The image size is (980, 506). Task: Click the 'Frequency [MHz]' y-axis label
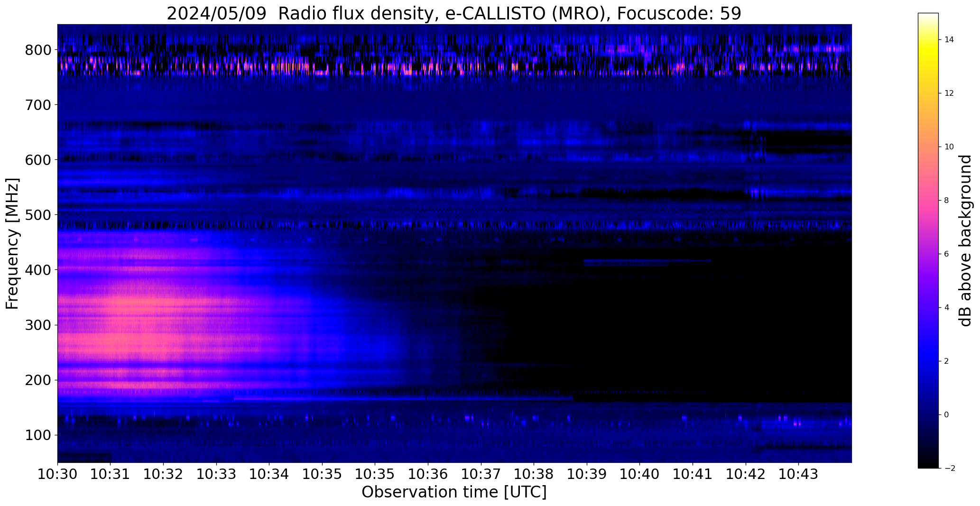click(12, 244)
